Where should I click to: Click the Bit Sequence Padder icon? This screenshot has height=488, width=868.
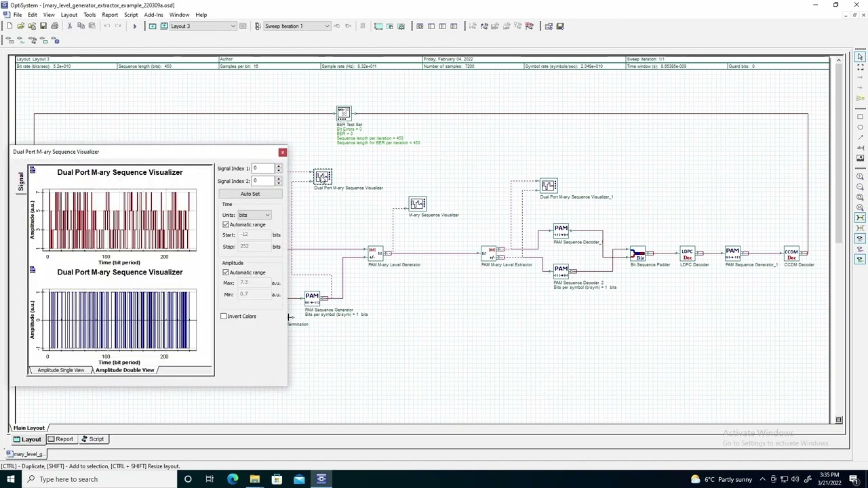(639, 254)
